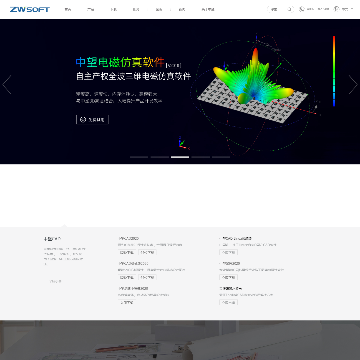Expand the language dropdown arrow beside the globe

click(352, 9)
